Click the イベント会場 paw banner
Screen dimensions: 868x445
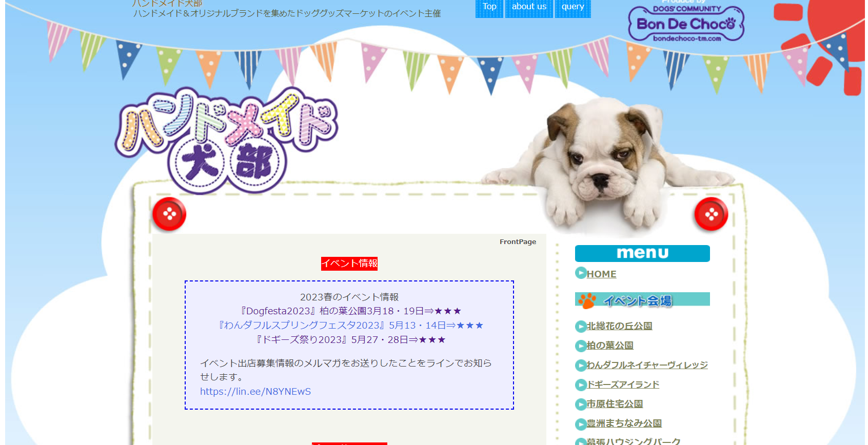[x=642, y=300]
